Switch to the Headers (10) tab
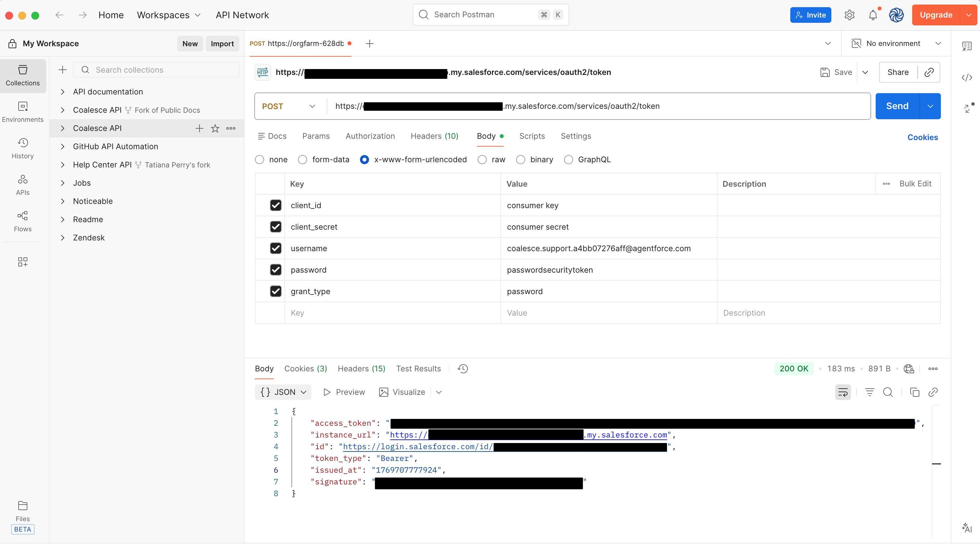 (x=434, y=136)
